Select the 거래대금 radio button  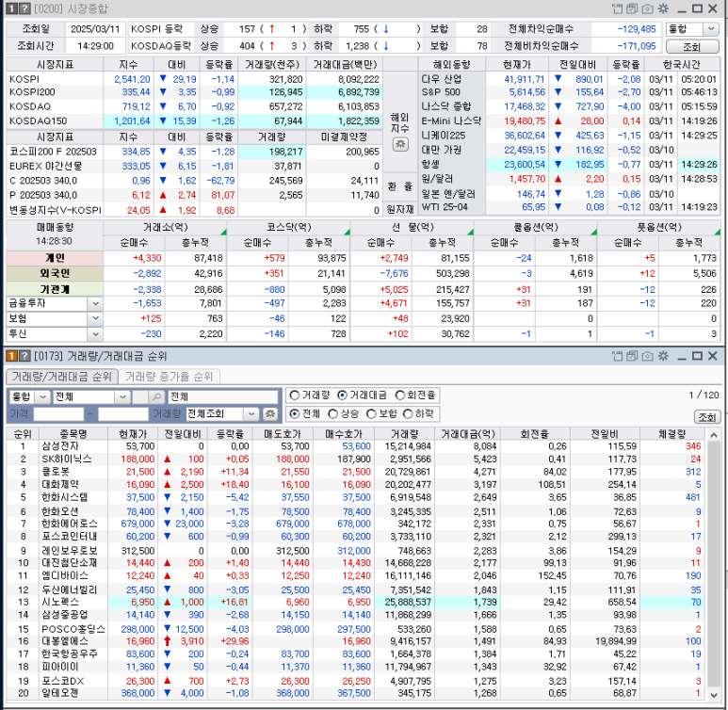click(x=342, y=395)
